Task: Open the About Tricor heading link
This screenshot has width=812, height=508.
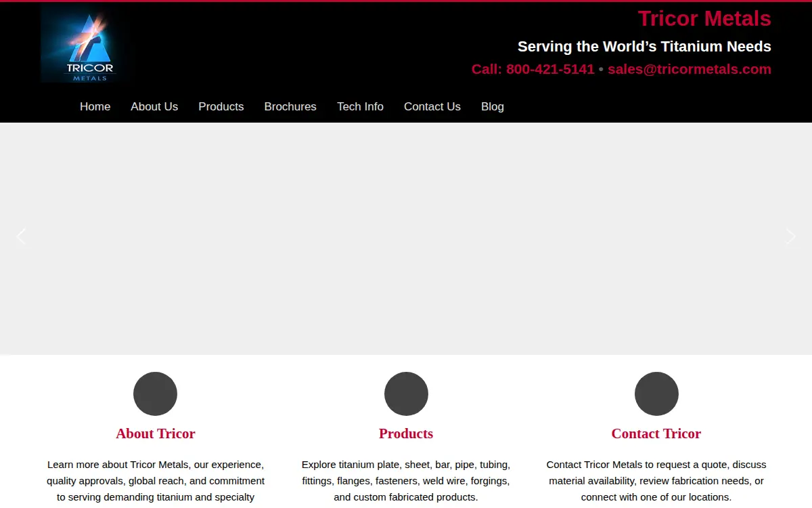Action: tap(155, 433)
